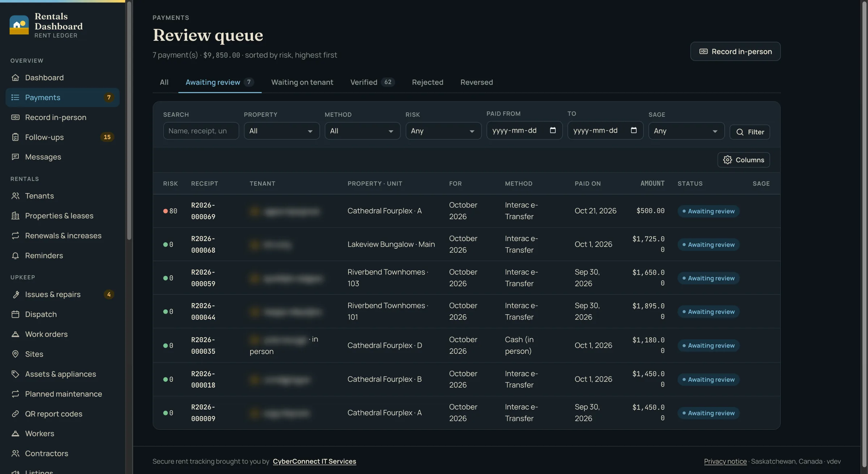
Task: Open the Reversed tab
Action: pyautogui.click(x=477, y=82)
